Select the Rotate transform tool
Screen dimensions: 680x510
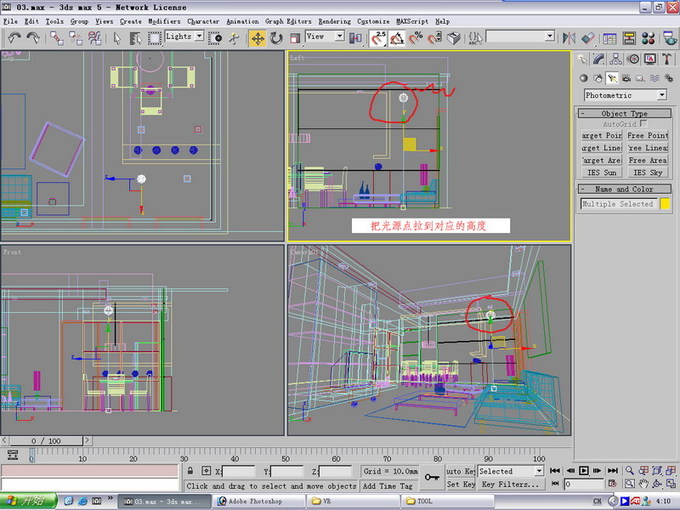[x=277, y=37]
